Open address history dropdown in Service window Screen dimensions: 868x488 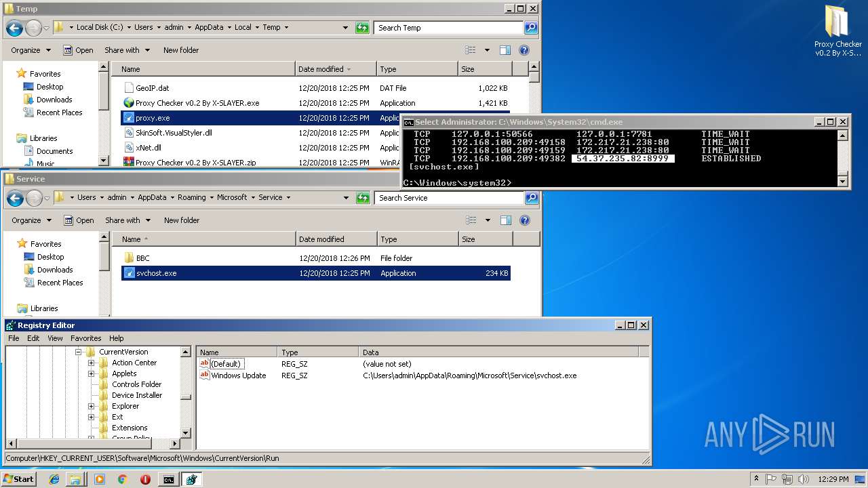pos(346,198)
